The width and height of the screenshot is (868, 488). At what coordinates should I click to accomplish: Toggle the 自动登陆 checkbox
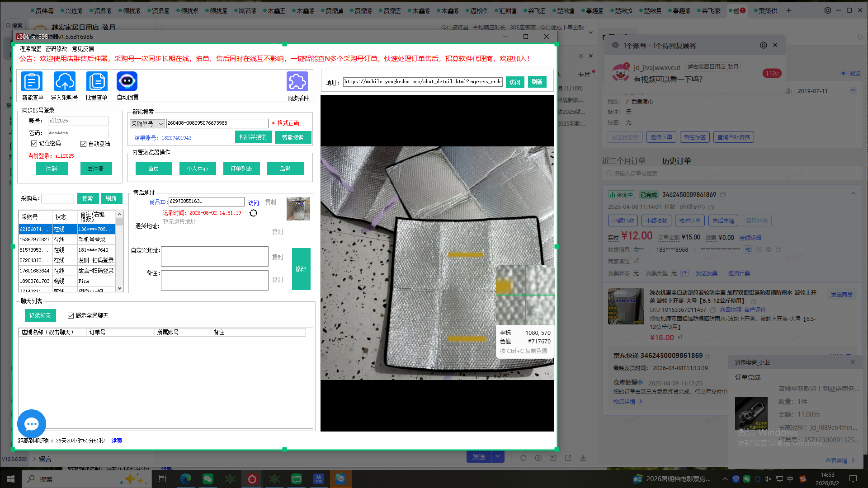click(83, 144)
